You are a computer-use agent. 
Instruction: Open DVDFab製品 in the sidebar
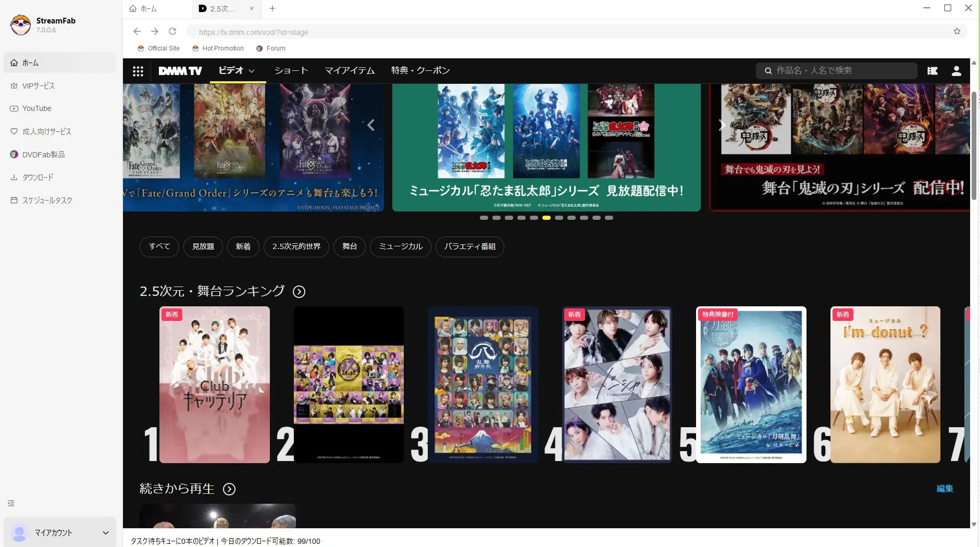point(59,154)
